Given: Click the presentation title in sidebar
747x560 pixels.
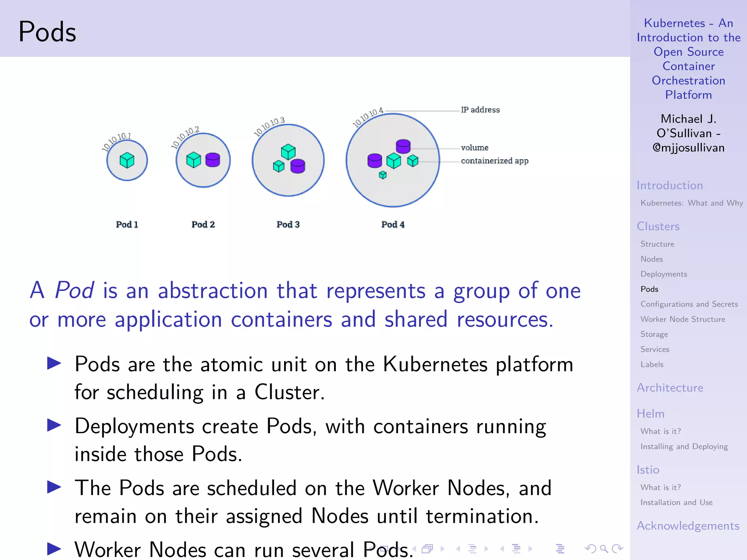Looking at the screenshot, I should (688, 59).
